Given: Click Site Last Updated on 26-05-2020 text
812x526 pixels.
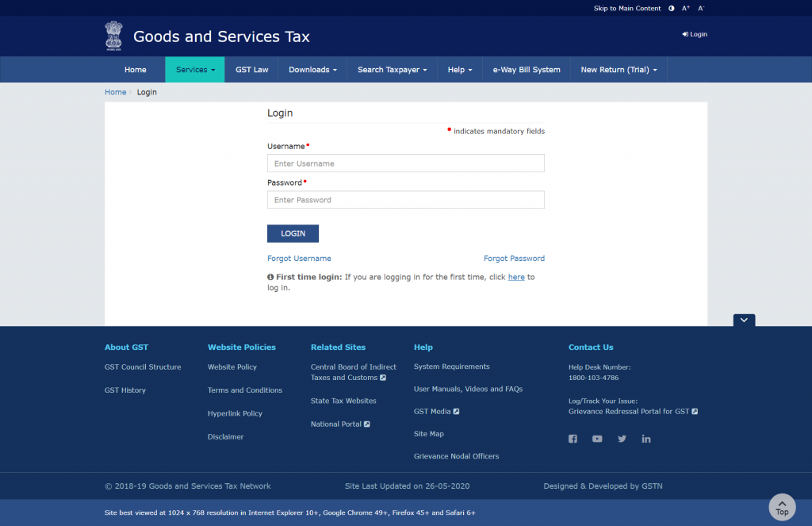Looking at the screenshot, I should click(407, 486).
